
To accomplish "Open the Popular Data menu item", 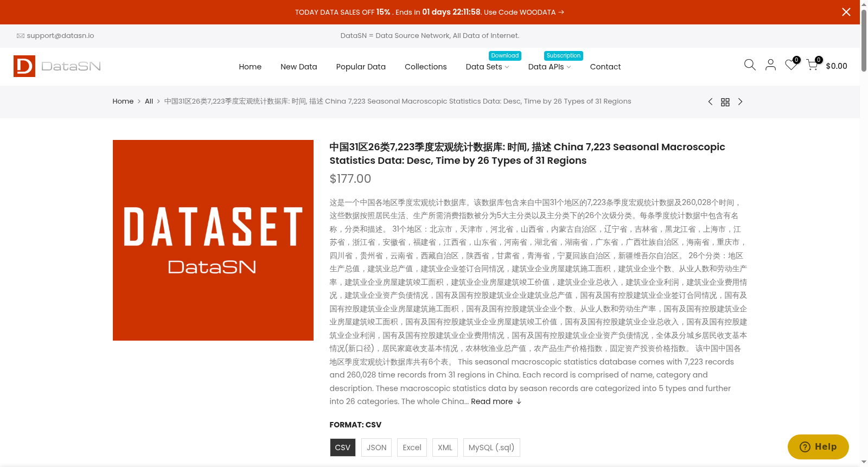I will 361,67.
